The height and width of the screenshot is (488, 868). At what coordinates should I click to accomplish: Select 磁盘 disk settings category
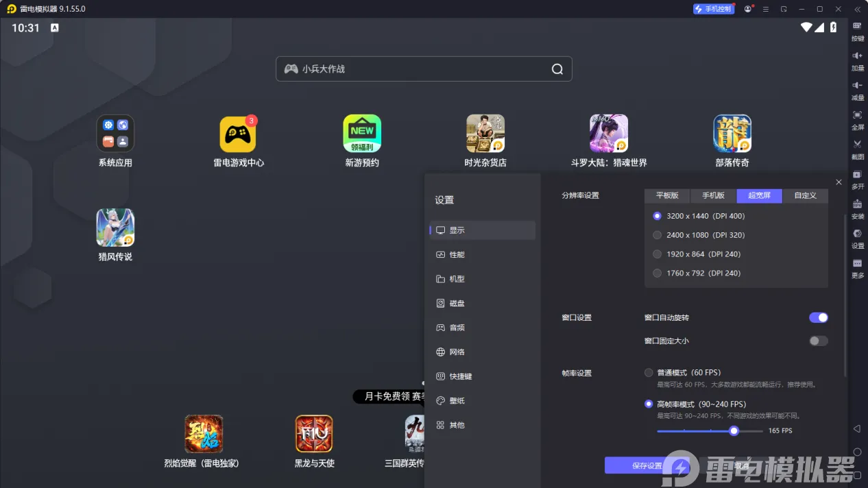tap(483, 304)
